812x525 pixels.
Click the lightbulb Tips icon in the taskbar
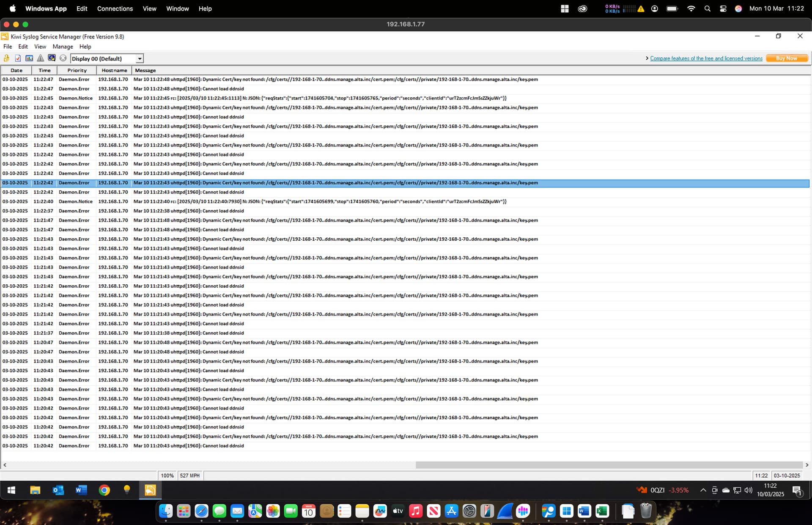pos(127,490)
